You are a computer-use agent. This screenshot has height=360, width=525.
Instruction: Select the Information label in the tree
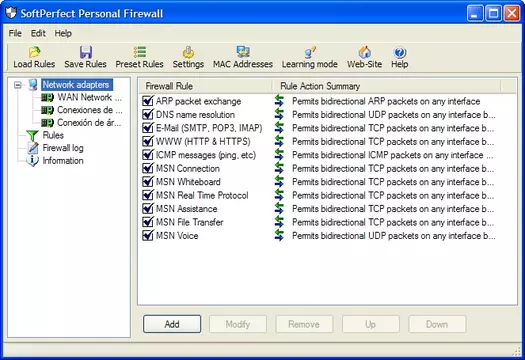(x=63, y=161)
